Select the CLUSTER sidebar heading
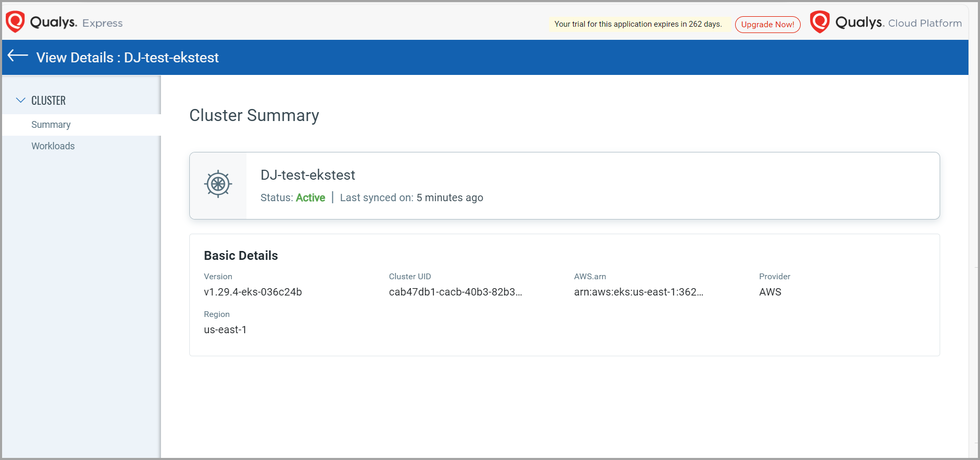Image resolution: width=980 pixels, height=460 pixels. (x=48, y=101)
